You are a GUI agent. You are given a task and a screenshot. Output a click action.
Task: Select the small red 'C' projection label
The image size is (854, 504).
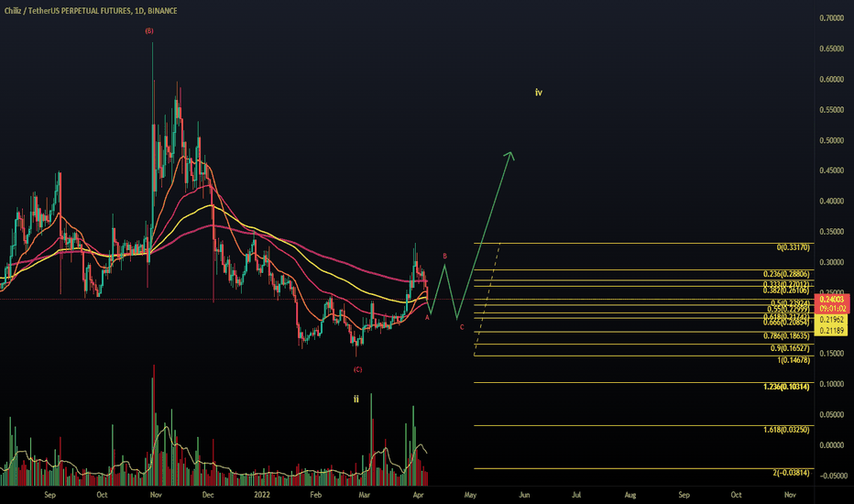pos(462,327)
